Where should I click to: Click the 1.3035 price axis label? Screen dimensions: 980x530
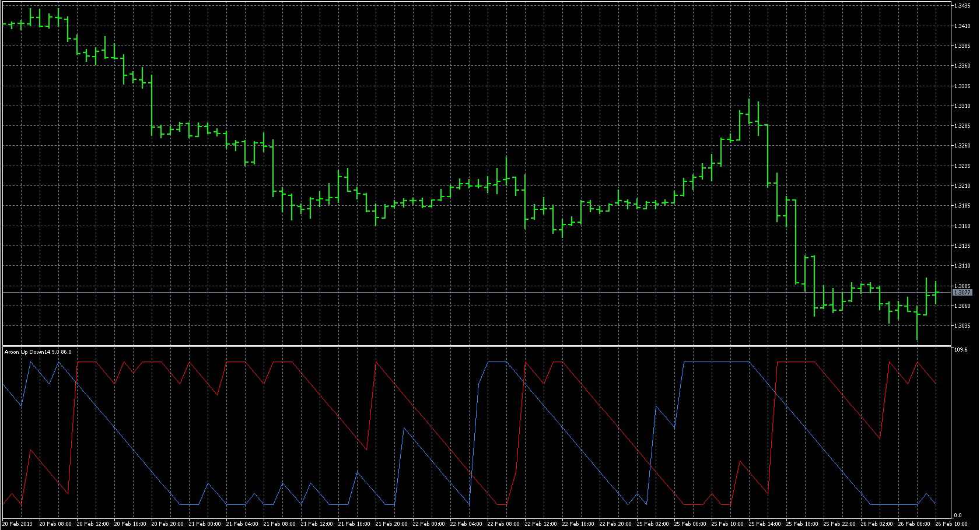pos(963,326)
